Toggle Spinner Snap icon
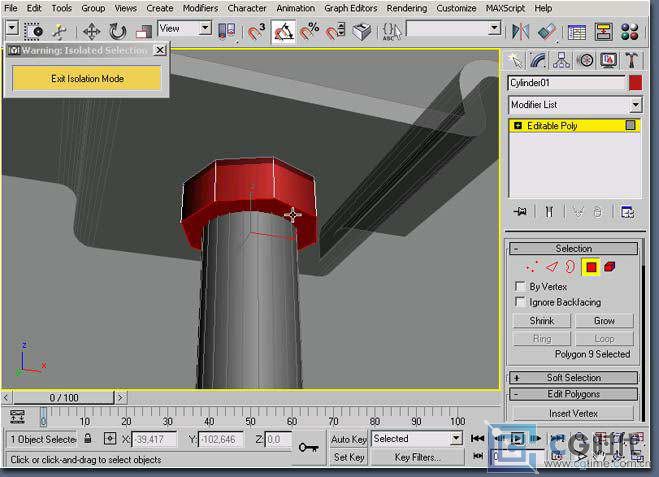 (x=335, y=32)
